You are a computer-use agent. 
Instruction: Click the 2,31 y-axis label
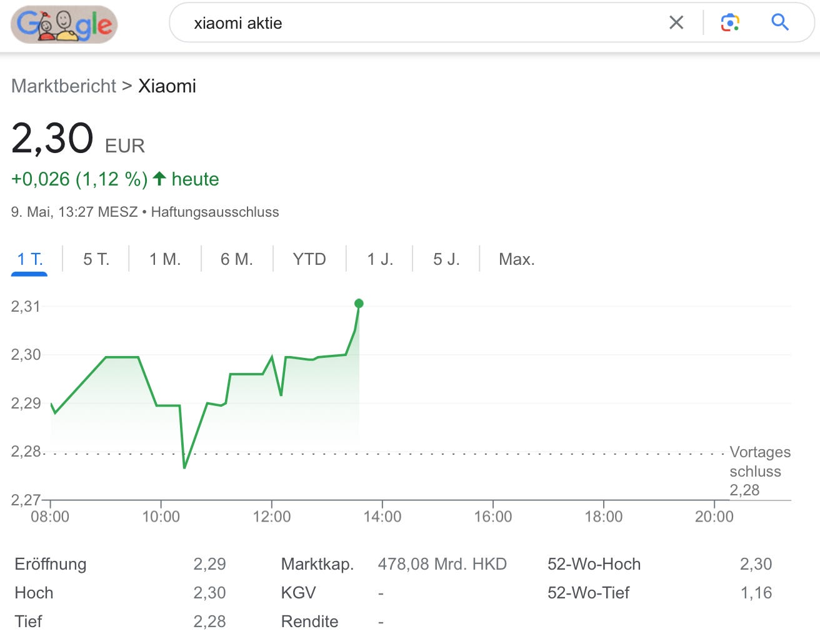pyautogui.click(x=26, y=306)
